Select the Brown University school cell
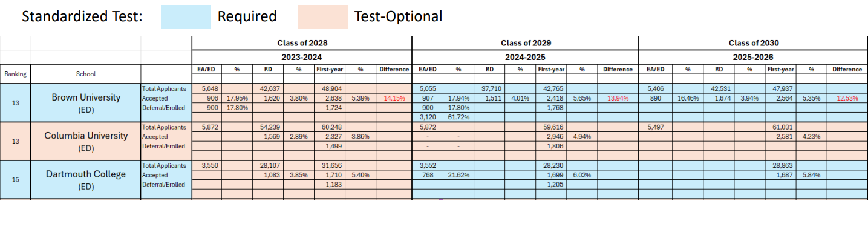868x241 pixels. [85, 103]
